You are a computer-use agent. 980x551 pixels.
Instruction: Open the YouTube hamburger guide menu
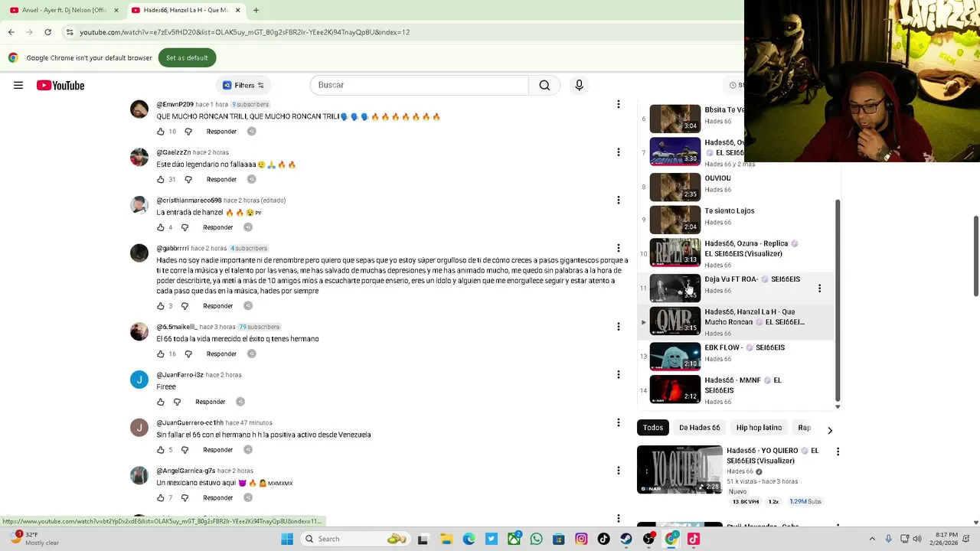coord(18,85)
